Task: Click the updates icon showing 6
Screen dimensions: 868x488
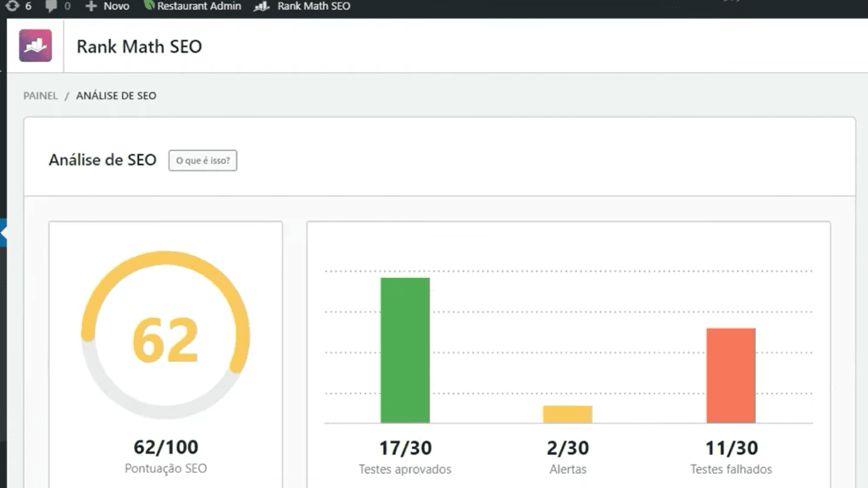Action: click(x=12, y=6)
